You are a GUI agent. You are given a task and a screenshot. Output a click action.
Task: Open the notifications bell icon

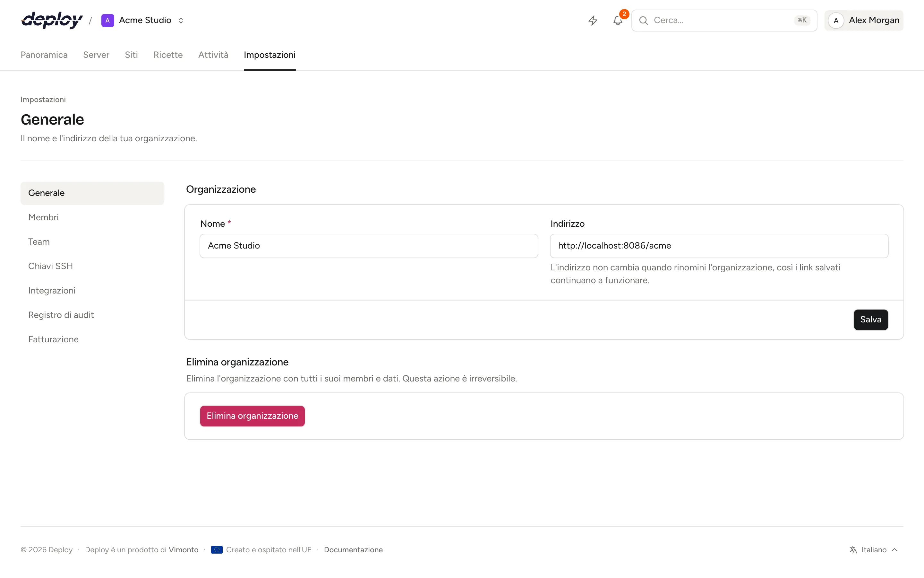pos(618,20)
